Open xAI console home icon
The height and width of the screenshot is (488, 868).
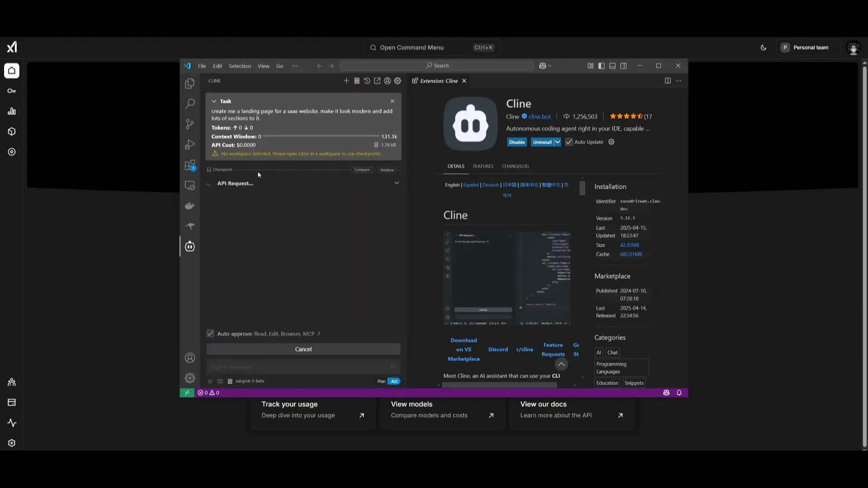pyautogui.click(x=12, y=70)
